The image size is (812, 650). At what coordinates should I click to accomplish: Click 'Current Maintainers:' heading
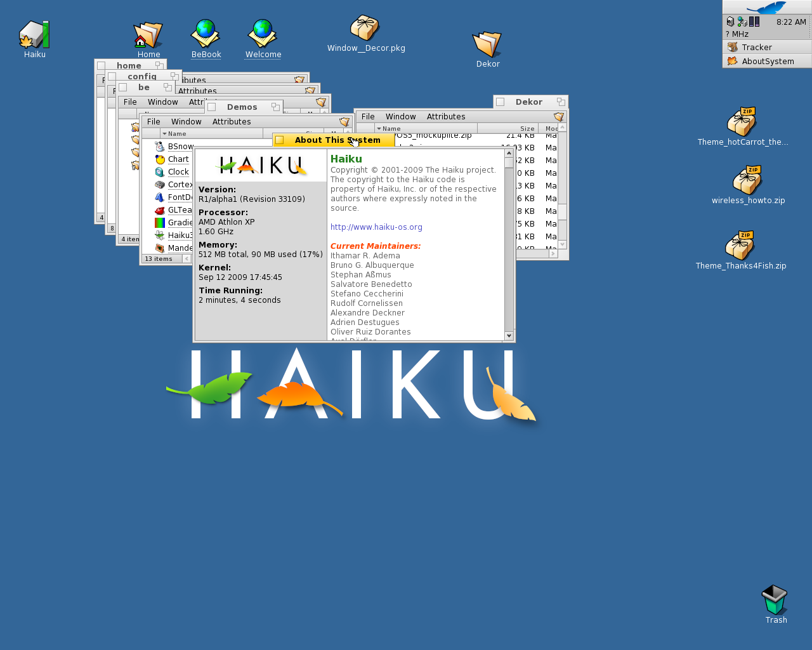coord(375,246)
